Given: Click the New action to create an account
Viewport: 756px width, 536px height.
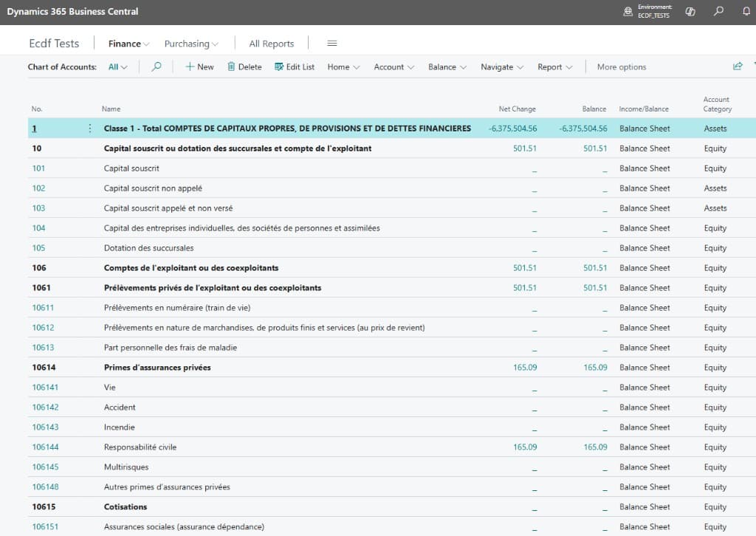Looking at the screenshot, I should coord(198,66).
